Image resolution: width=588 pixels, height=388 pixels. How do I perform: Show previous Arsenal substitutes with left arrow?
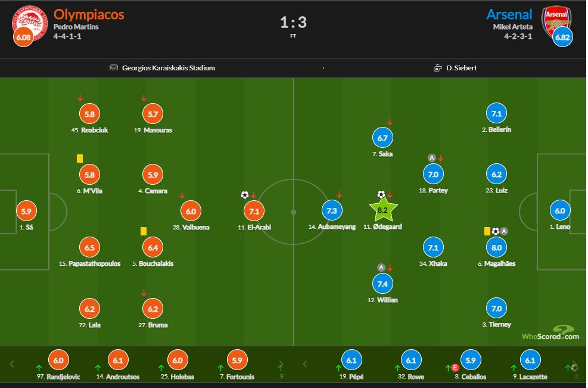305,364
